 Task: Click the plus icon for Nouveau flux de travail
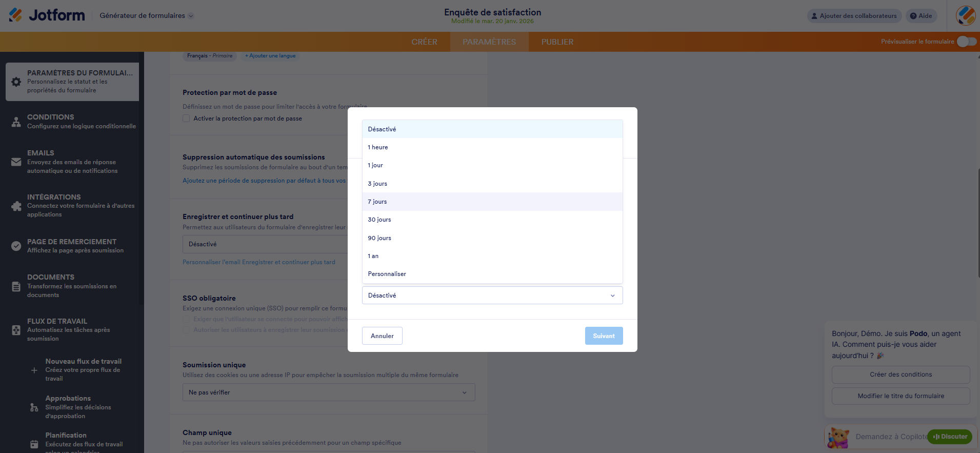[x=34, y=370]
